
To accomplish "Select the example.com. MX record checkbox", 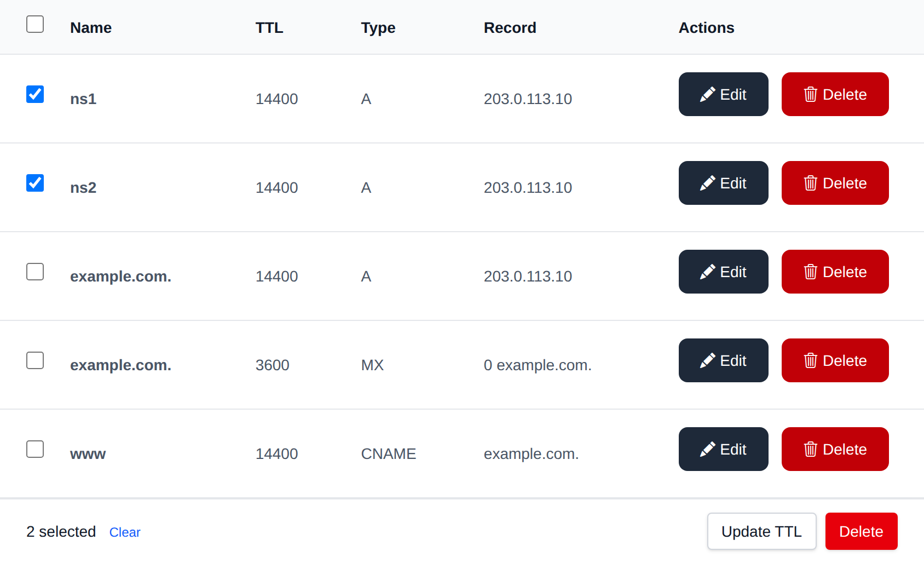I will pyautogui.click(x=35, y=360).
